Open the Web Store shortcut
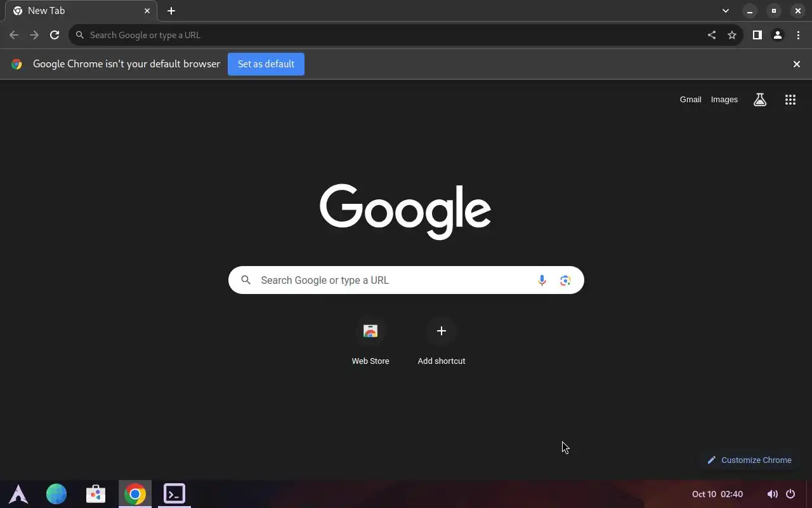The width and height of the screenshot is (812, 508). [x=370, y=341]
